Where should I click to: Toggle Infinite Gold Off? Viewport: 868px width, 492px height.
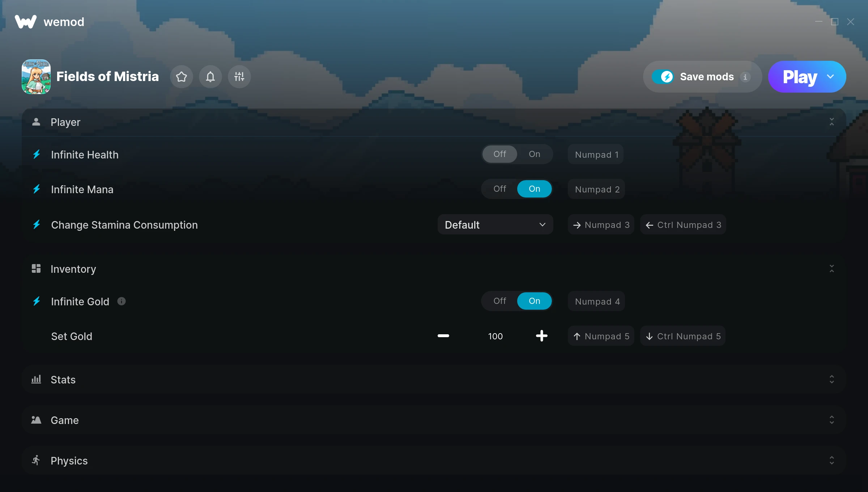pyautogui.click(x=499, y=301)
